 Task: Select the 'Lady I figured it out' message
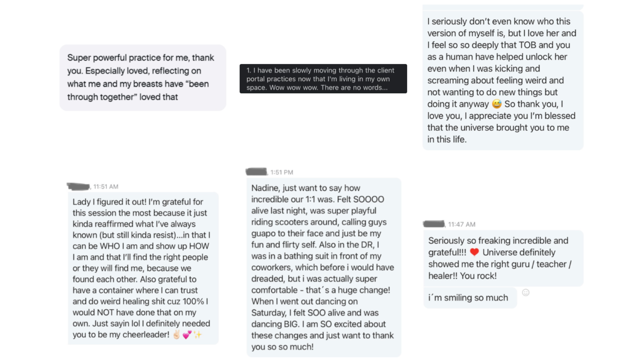point(143,268)
